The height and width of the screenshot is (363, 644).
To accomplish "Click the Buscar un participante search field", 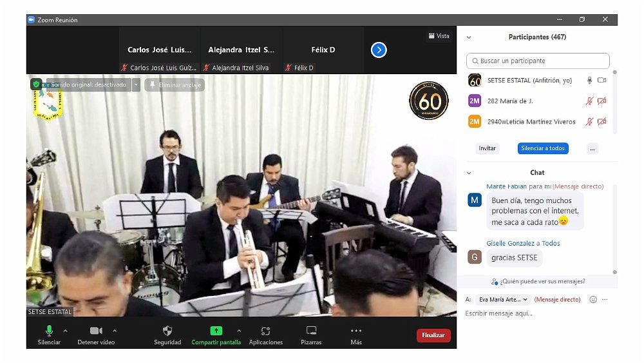I will click(x=538, y=61).
